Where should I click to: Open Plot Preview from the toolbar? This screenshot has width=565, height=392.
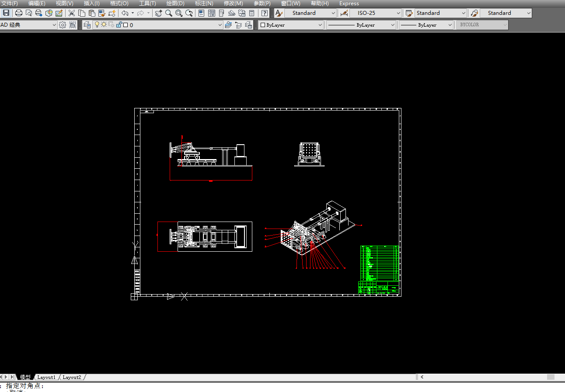click(29, 13)
